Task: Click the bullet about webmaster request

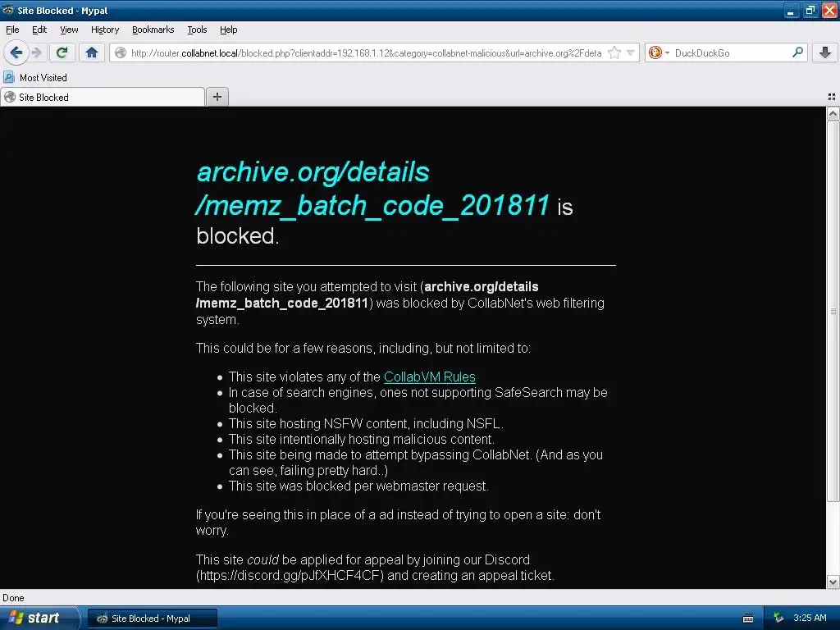Action: pyautogui.click(x=358, y=486)
